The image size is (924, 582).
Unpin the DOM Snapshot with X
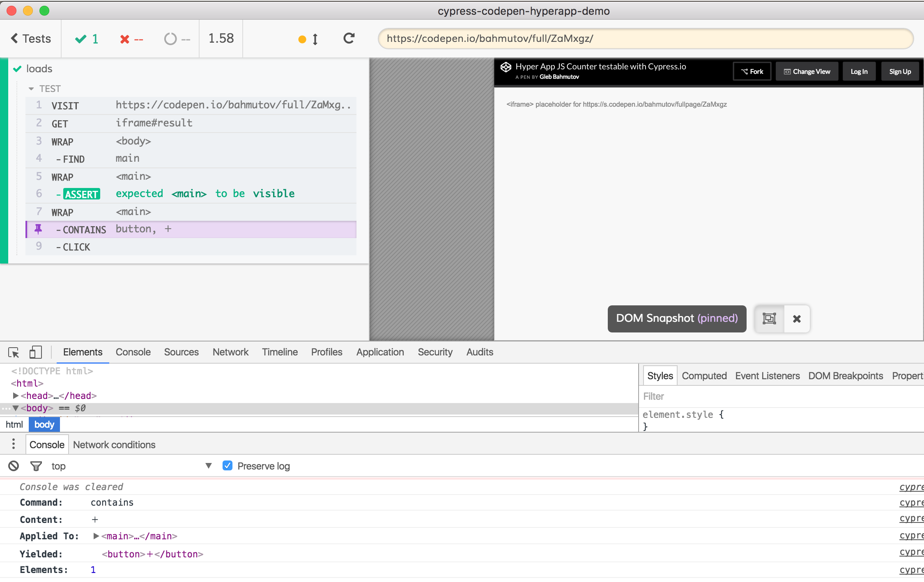797,318
